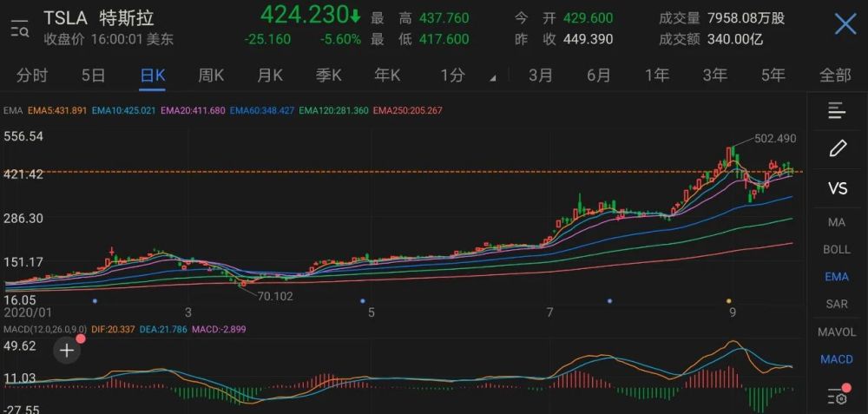Switch to the 5日 chart tab
The image size is (868, 414).
93,76
